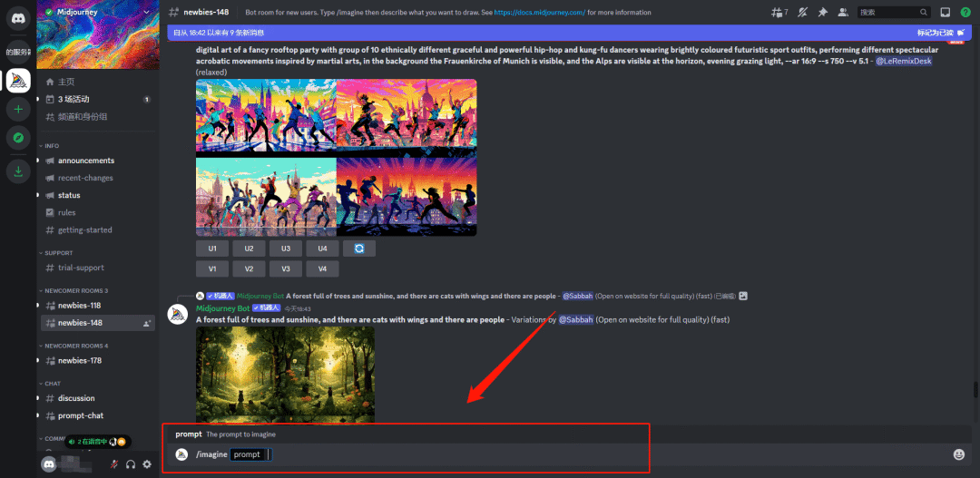Toggle the member list icon
The image size is (980, 478).
point(843,12)
